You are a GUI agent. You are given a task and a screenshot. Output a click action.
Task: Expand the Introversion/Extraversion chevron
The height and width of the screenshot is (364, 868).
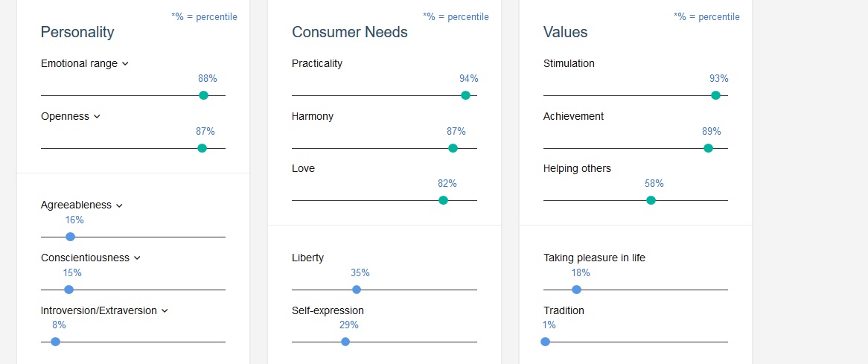(x=165, y=311)
